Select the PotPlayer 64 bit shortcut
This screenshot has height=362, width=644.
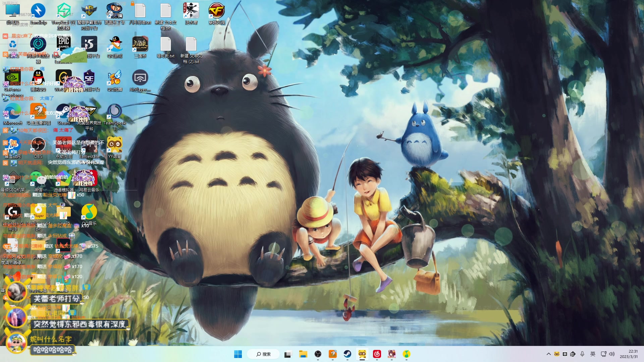[x=38, y=217]
